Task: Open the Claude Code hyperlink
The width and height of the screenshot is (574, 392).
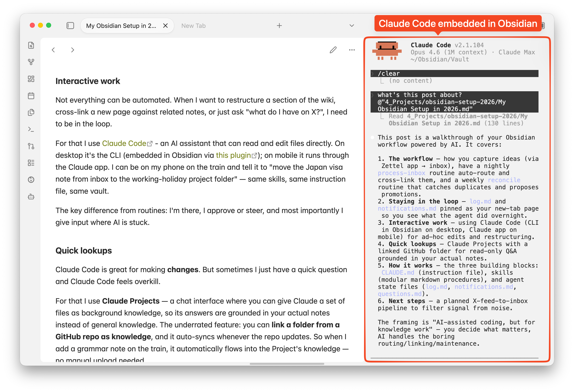Action: [x=124, y=143]
